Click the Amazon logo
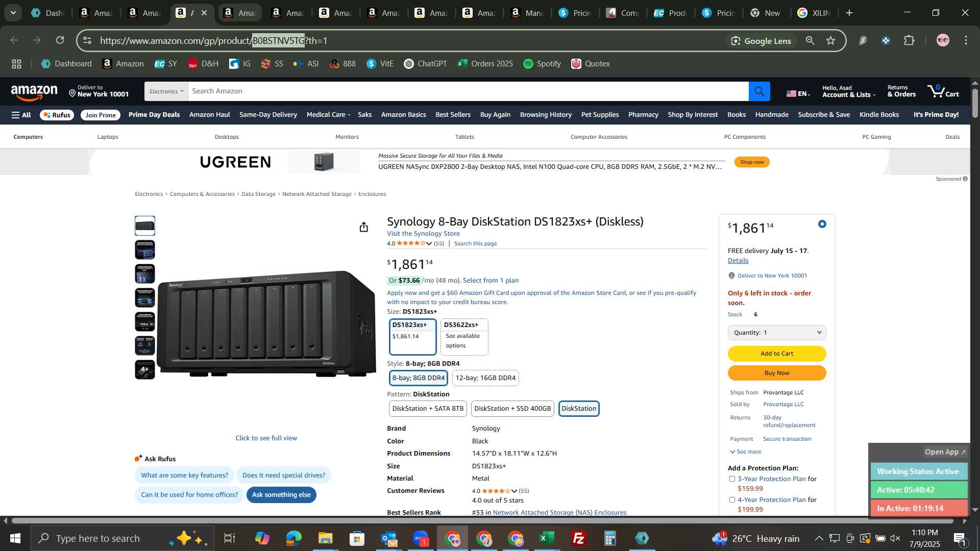The image size is (980, 551). tap(34, 92)
